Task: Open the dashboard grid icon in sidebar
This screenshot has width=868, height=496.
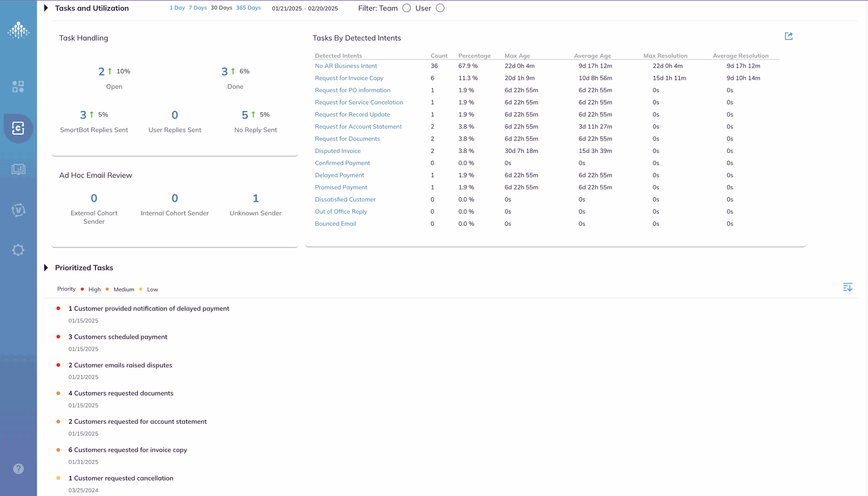Action: 18,87
